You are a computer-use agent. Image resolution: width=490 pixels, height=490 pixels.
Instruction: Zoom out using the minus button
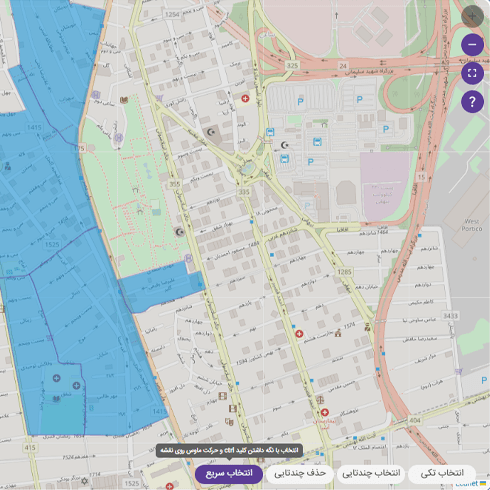(x=472, y=45)
